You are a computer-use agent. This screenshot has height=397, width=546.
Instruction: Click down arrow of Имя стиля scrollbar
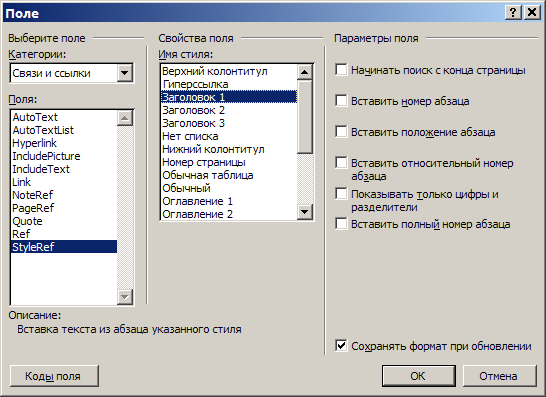point(304,212)
